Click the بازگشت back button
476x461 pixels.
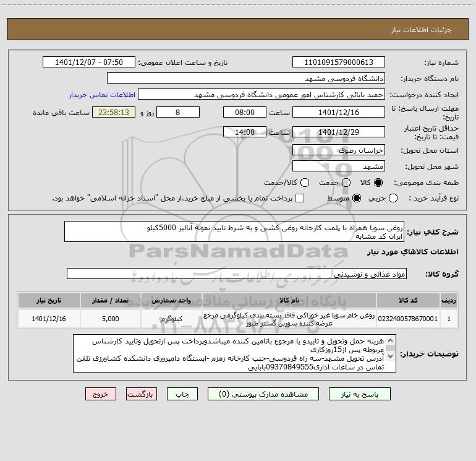click(x=142, y=394)
